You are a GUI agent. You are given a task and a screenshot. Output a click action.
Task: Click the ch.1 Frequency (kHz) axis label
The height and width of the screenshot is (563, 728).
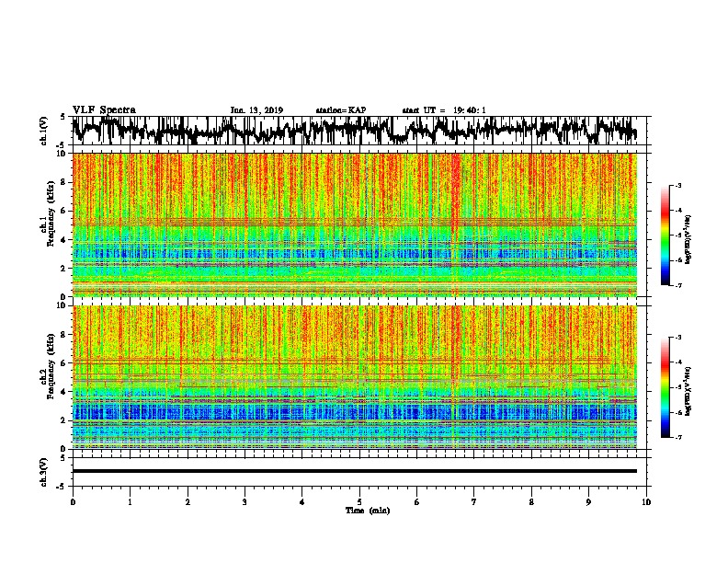coord(48,213)
